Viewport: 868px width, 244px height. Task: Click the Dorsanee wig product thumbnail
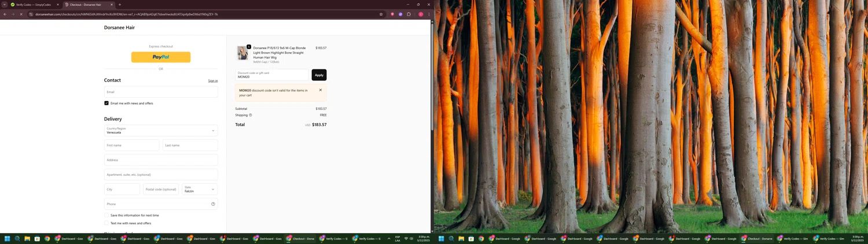click(242, 53)
